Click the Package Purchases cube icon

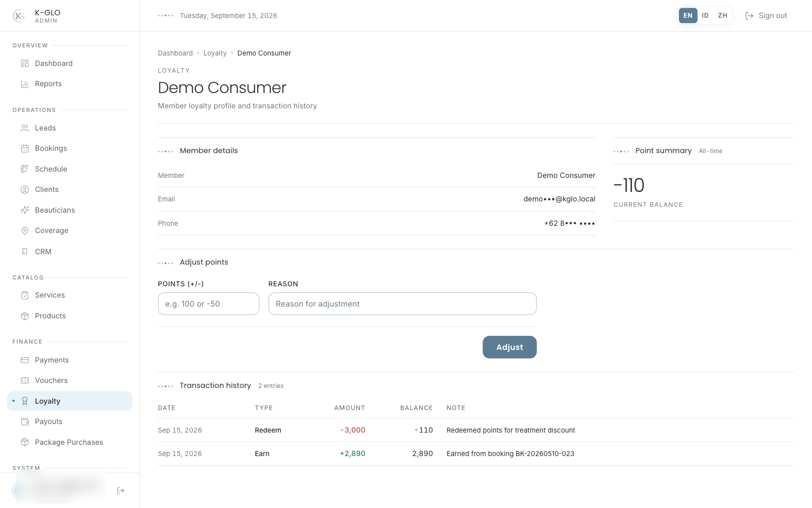25,442
